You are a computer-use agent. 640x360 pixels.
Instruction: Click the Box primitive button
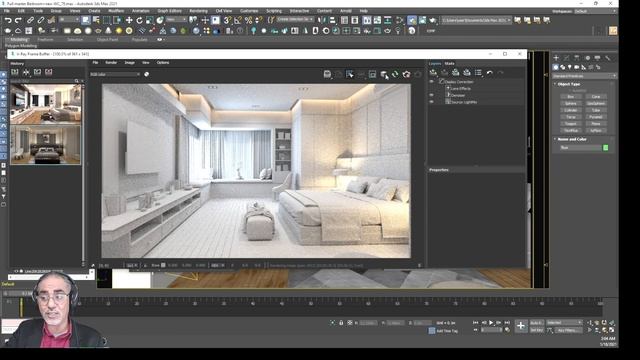571,97
